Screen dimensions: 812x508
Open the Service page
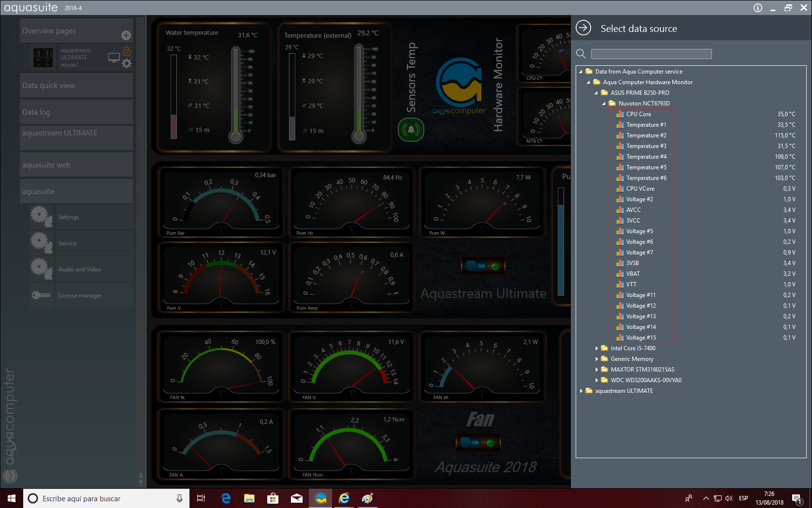click(x=81, y=243)
